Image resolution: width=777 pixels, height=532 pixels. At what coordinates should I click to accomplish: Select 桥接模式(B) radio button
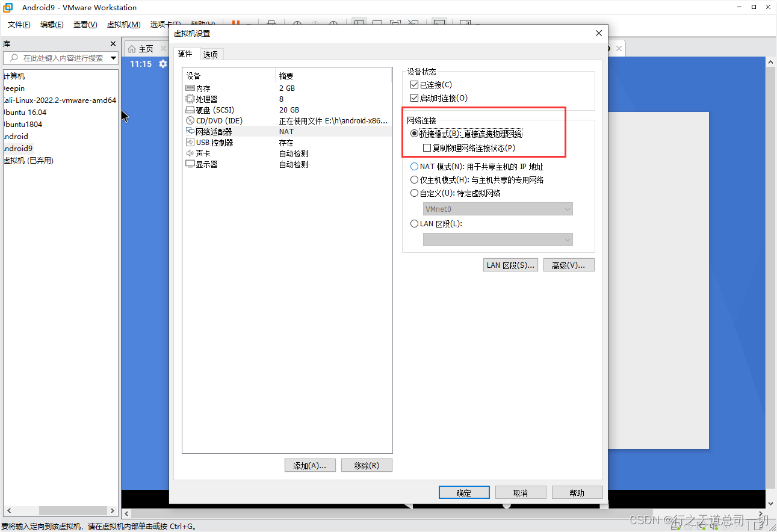click(x=414, y=134)
